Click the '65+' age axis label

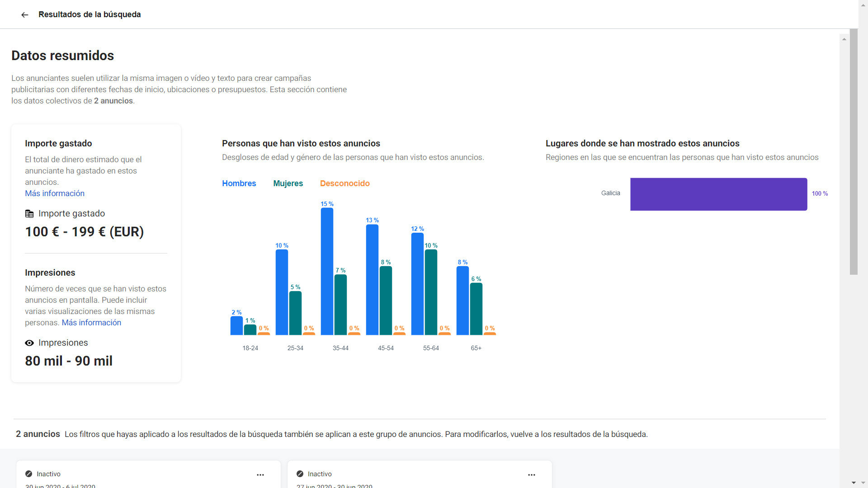pos(476,348)
